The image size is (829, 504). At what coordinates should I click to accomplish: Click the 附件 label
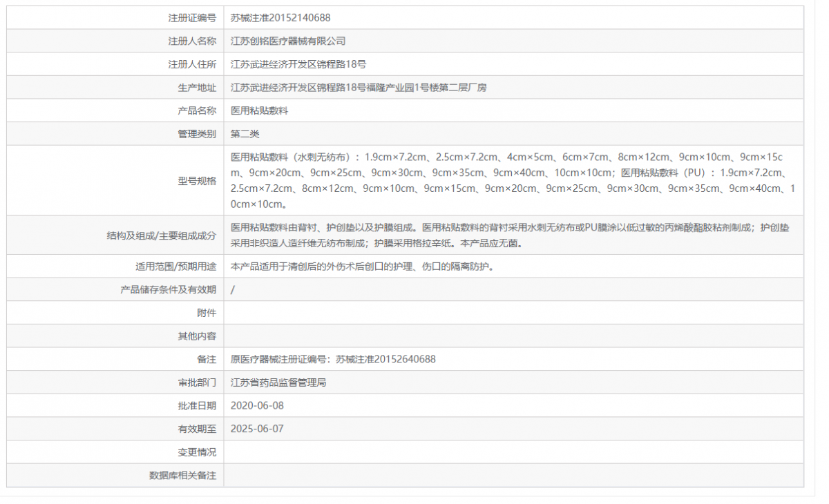coord(207,313)
